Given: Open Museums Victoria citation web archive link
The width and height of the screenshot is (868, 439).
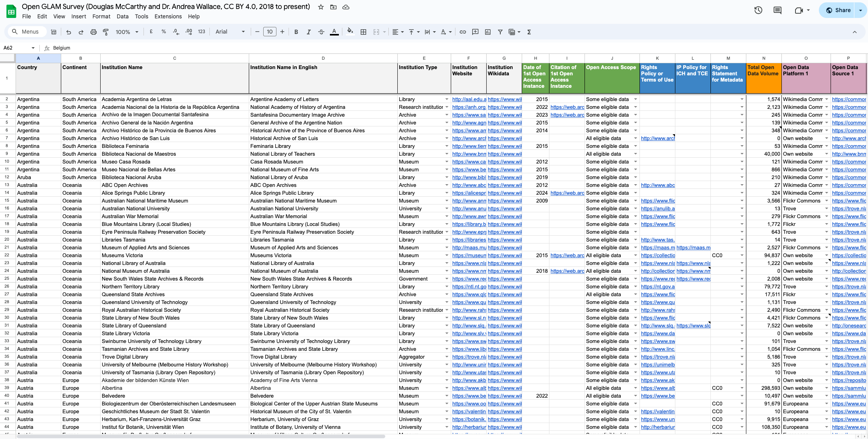Looking at the screenshot, I should (x=567, y=255).
